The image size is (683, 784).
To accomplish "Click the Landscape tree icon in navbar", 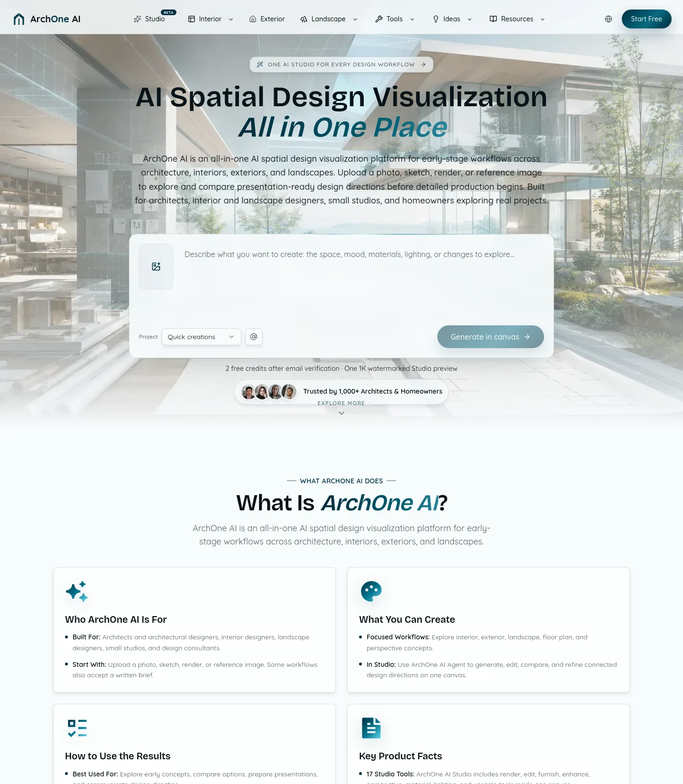I will click(x=304, y=19).
